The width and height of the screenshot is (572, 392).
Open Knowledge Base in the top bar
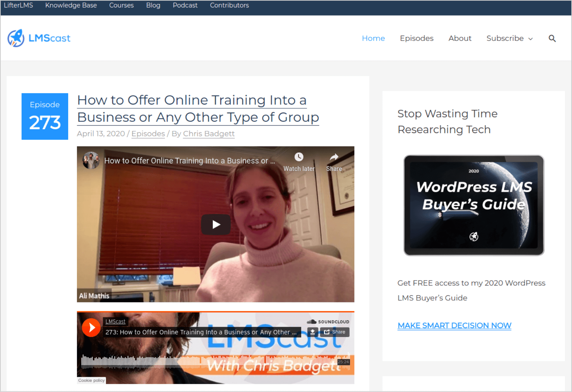click(x=71, y=5)
